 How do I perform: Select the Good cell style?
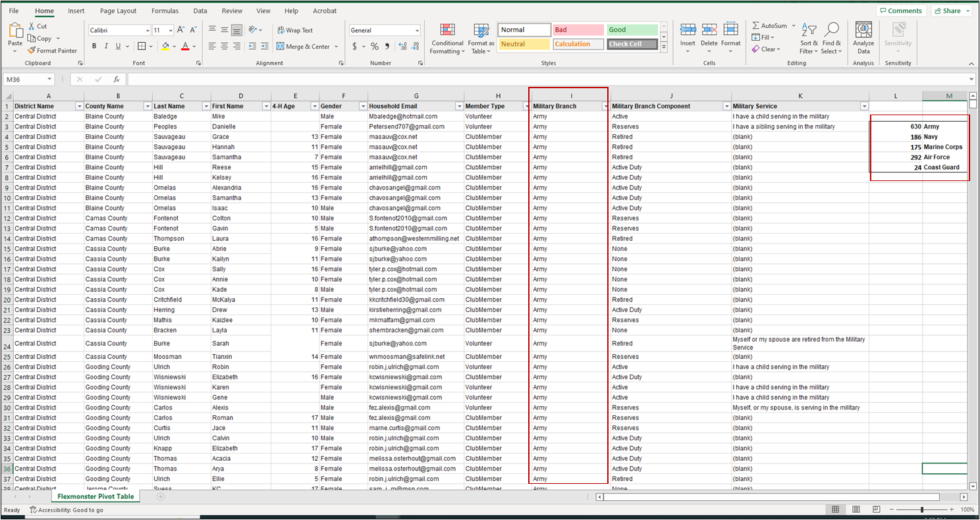[632, 30]
